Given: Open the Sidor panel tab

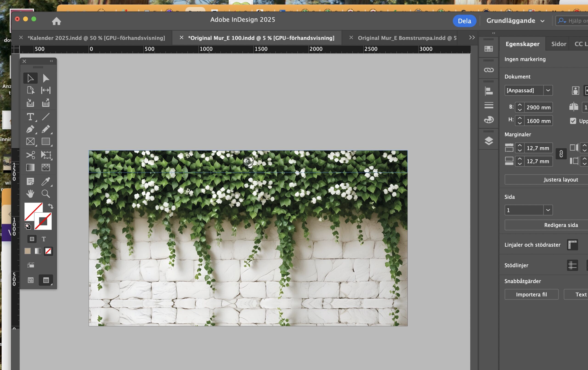Looking at the screenshot, I should (558, 44).
